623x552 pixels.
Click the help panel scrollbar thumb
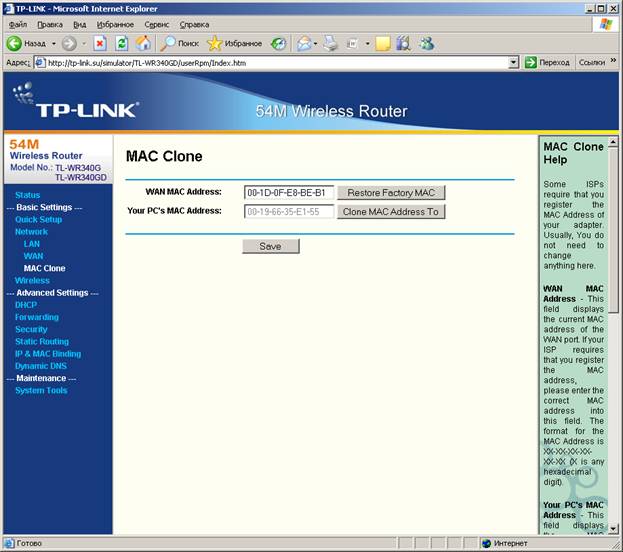(x=613, y=230)
